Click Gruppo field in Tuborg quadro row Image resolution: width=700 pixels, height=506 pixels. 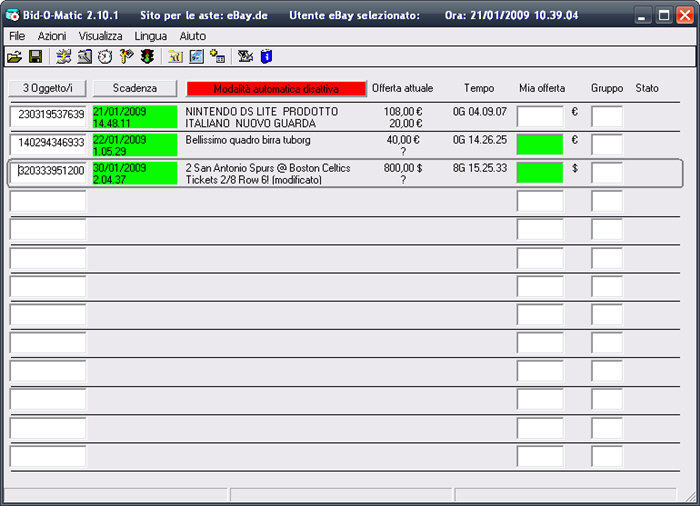(607, 145)
